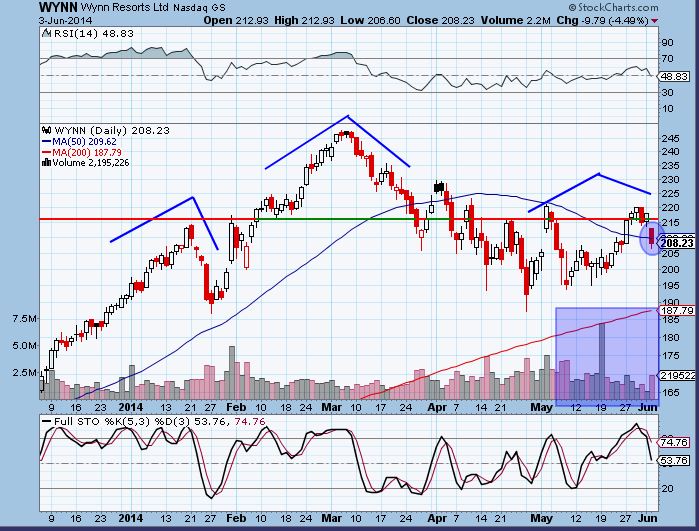Viewport: 699px width, 531px height.
Task: Click the Wynn Resorts Ltd company name
Action: pyautogui.click(x=125, y=8)
